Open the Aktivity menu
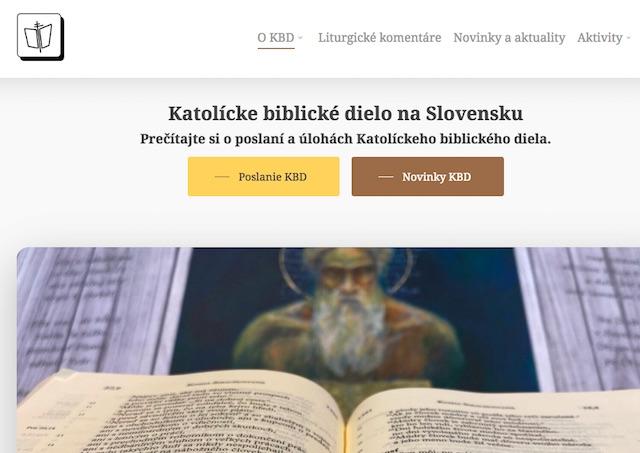Screen dimensions: 640x453 [x=600, y=38]
